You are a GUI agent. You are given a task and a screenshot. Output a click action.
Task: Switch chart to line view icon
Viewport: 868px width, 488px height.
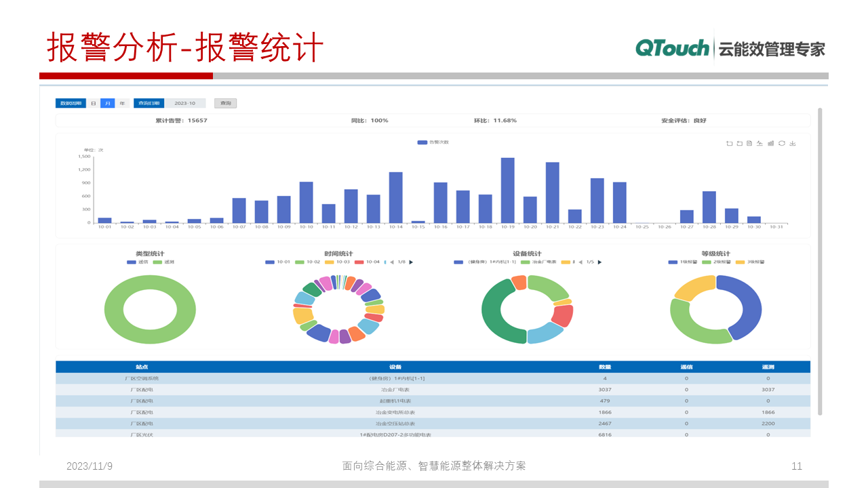click(x=759, y=143)
